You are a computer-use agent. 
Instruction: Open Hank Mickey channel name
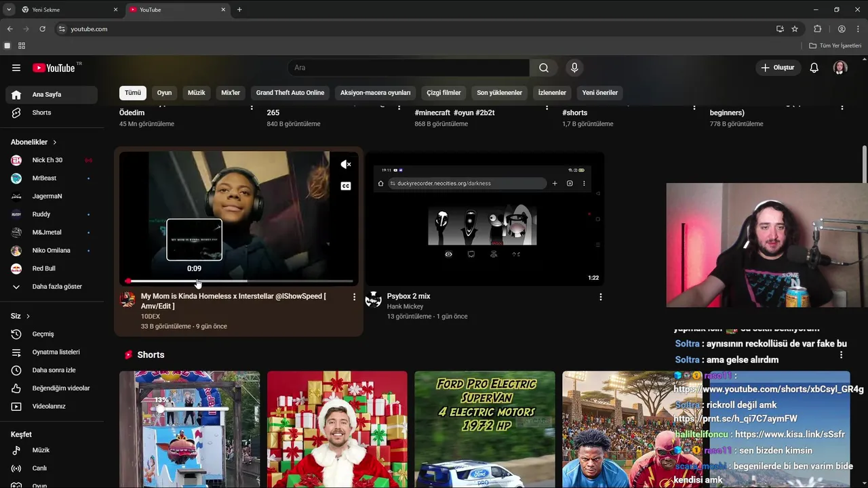coord(405,306)
